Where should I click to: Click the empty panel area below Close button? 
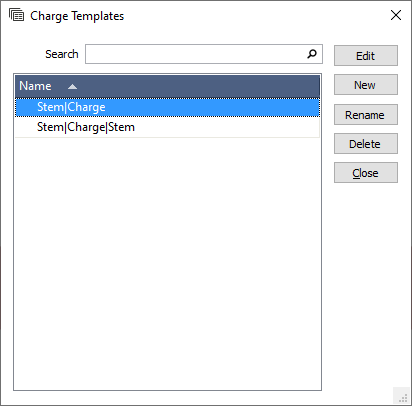click(366, 283)
